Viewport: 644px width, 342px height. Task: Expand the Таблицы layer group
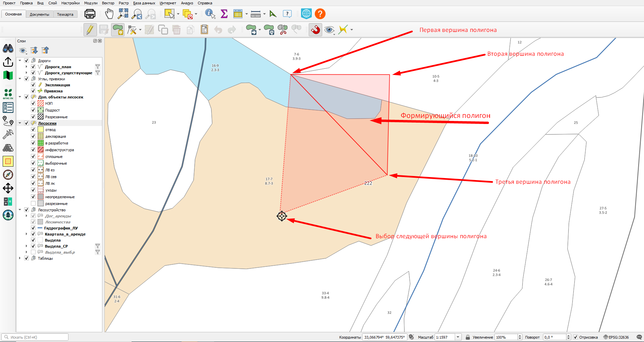pos(20,258)
